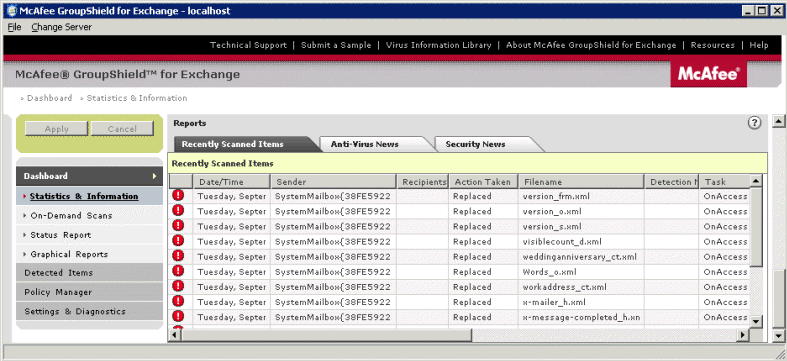Click the red alert icon for x-message-completed_h
The image size is (787, 361).
click(178, 316)
